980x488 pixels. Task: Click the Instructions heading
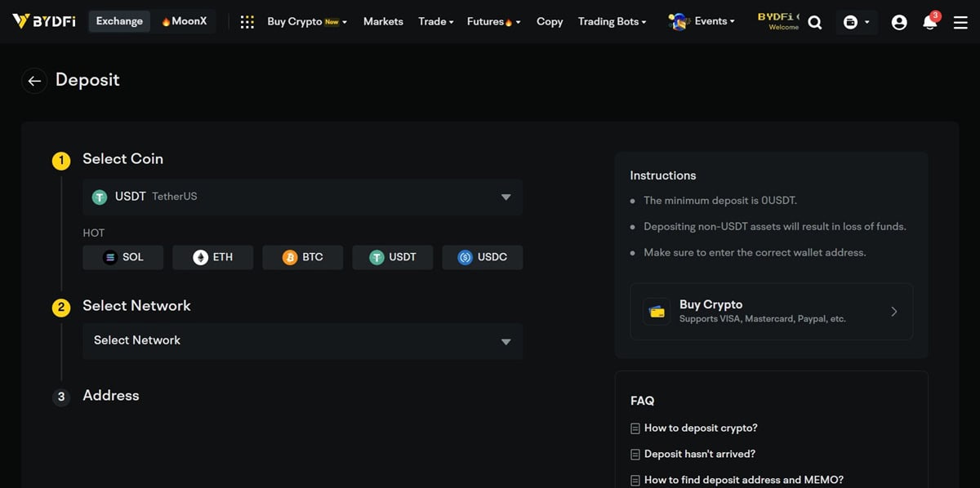663,175
